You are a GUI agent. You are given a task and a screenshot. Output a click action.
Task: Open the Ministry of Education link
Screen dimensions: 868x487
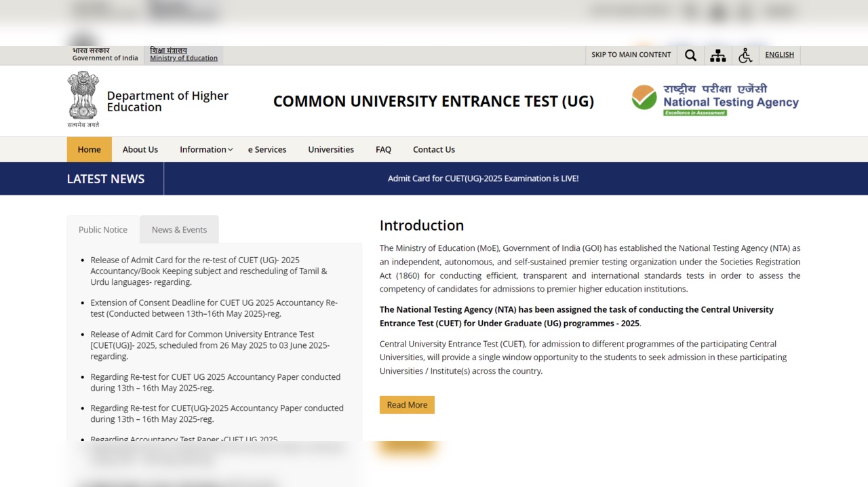pos(184,54)
